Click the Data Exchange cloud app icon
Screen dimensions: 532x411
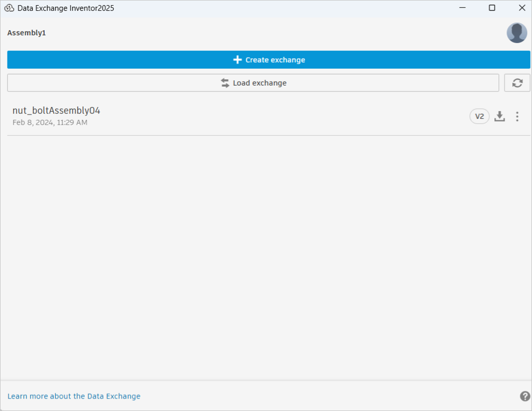pos(9,8)
